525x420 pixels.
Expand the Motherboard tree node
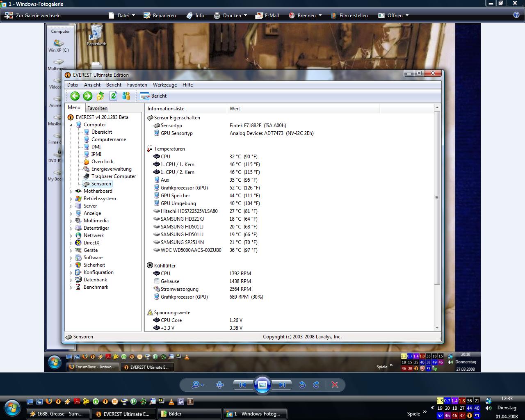pos(71,191)
